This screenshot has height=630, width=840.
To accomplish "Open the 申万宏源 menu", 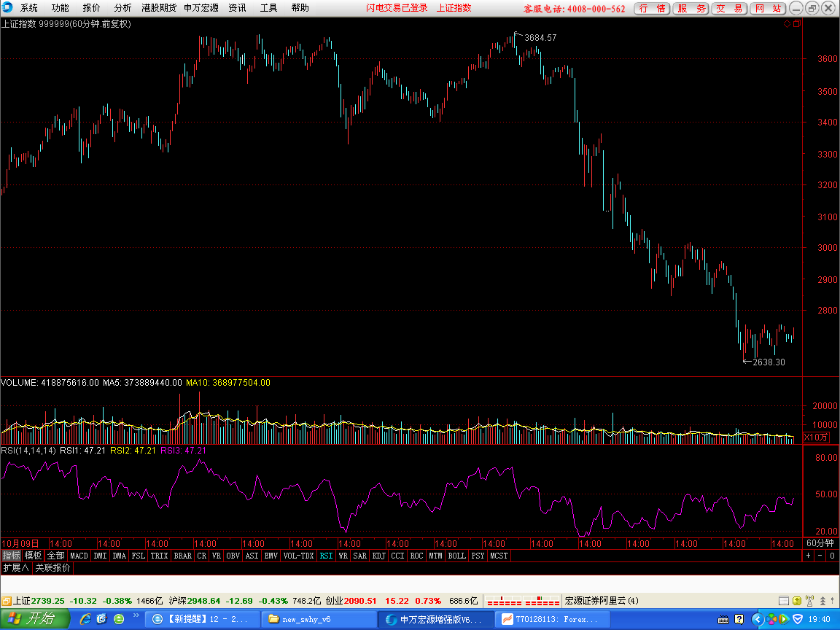I will [201, 7].
